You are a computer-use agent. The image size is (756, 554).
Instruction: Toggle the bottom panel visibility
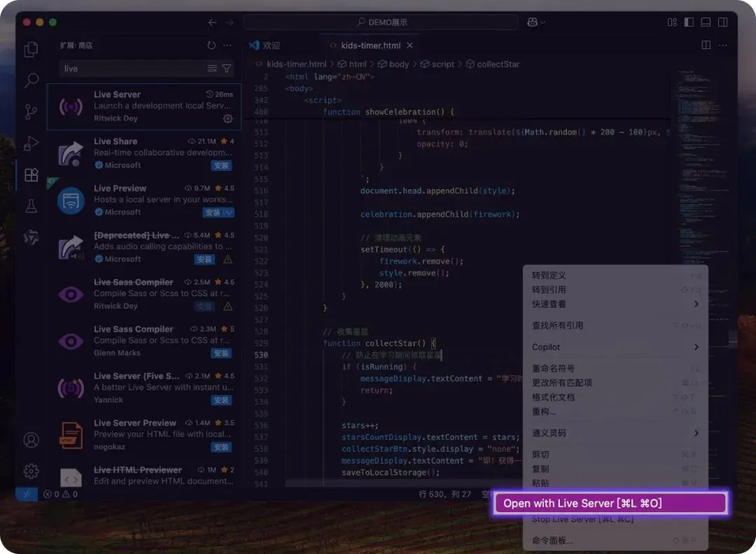706,22
